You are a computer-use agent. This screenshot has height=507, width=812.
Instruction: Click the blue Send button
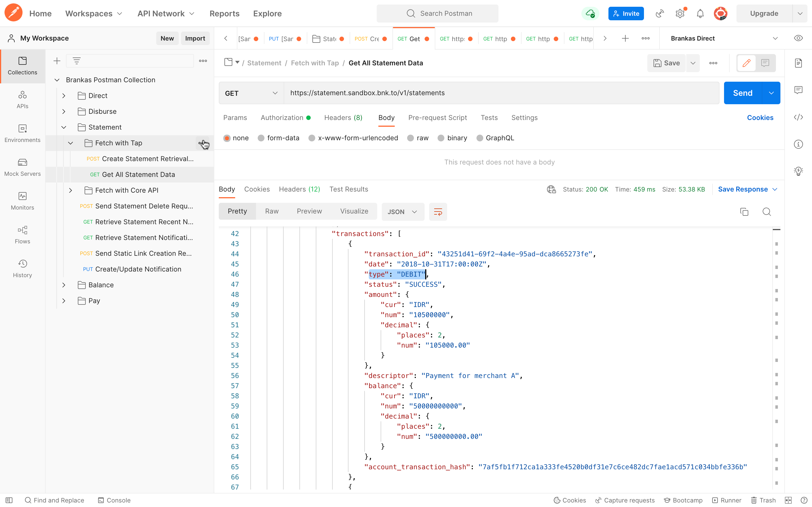742,93
